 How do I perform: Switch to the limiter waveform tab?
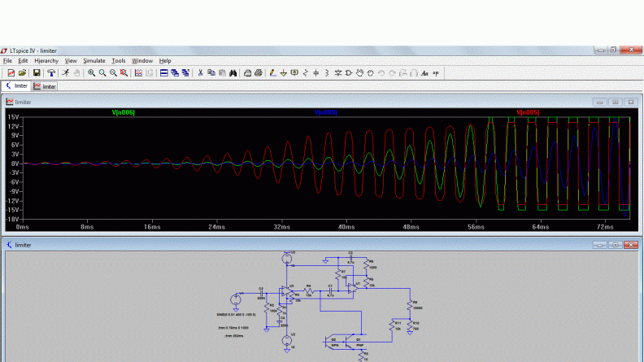(x=46, y=85)
